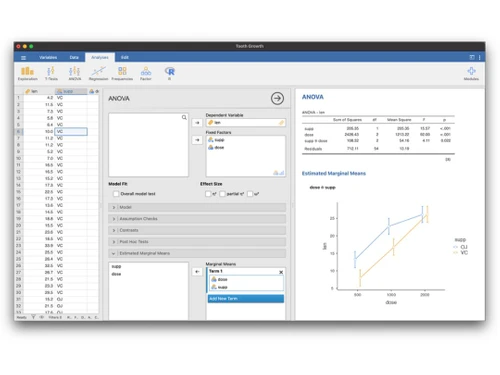500x375 pixels.
Task: Open the R analyses menu
Action: [170, 73]
